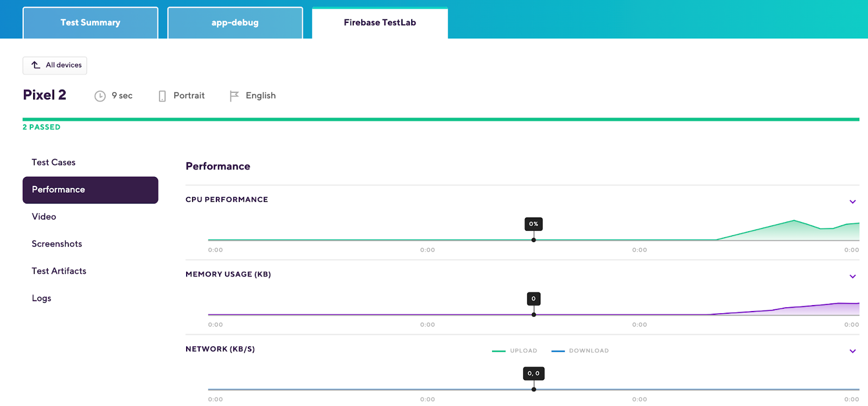Click the 2 PASSED status text
Screen dimensions: 868x406
[41, 127]
